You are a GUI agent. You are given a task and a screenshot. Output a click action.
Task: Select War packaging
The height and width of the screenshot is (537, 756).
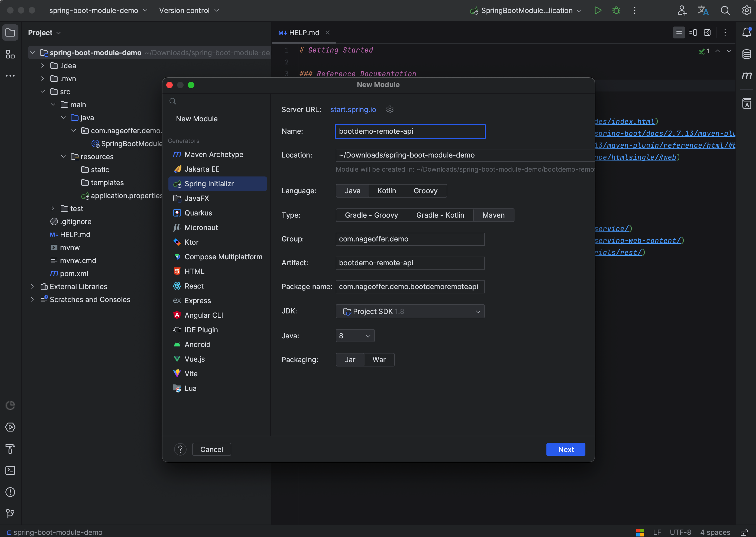tap(379, 360)
